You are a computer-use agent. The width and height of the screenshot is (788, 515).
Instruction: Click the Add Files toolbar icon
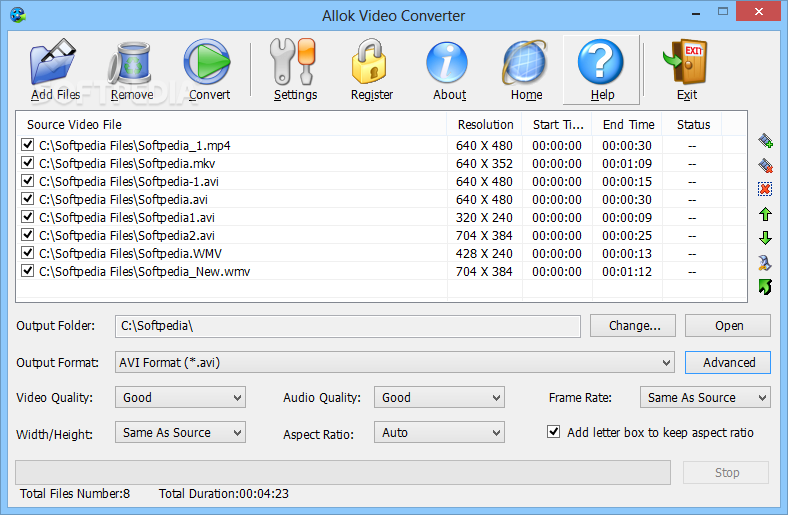pos(55,62)
